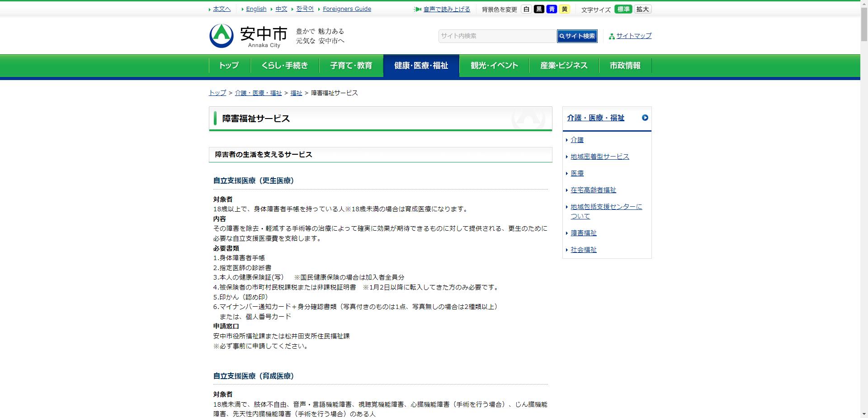Open the トップ navigation tab

tap(229, 66)
